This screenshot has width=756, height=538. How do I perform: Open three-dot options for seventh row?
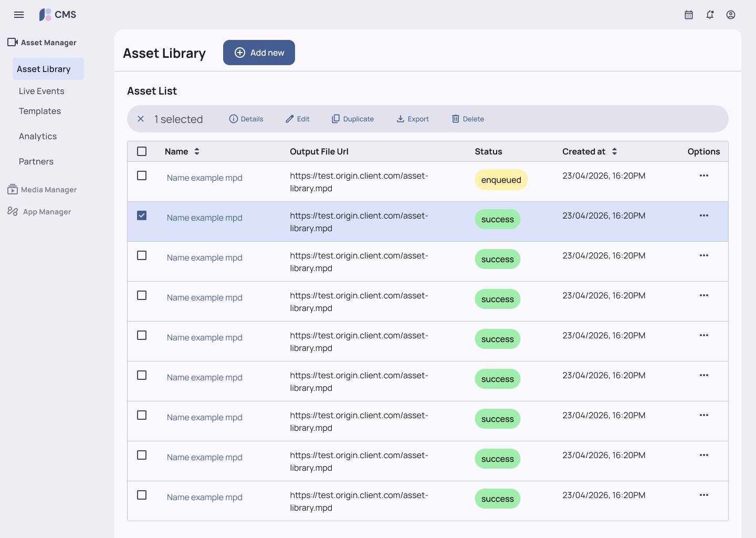click(704, 415)
